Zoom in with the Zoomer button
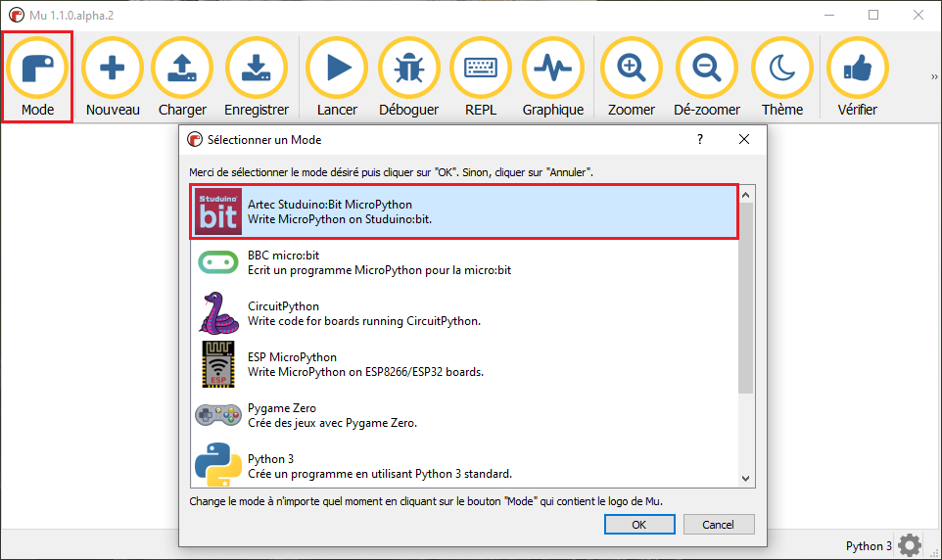The width and height of the screenshot is (942, 560). [631, 77]
